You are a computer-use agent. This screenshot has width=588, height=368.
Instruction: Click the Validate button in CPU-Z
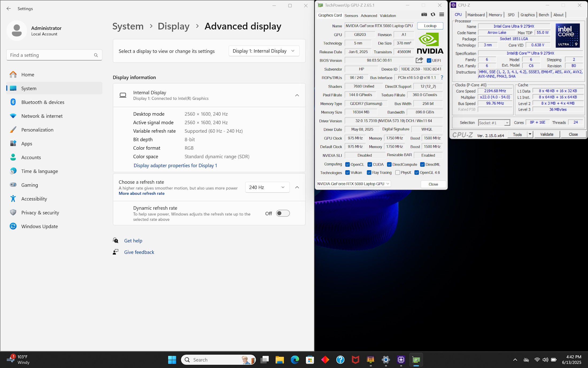pyautogui.click(x=547, y=134)
